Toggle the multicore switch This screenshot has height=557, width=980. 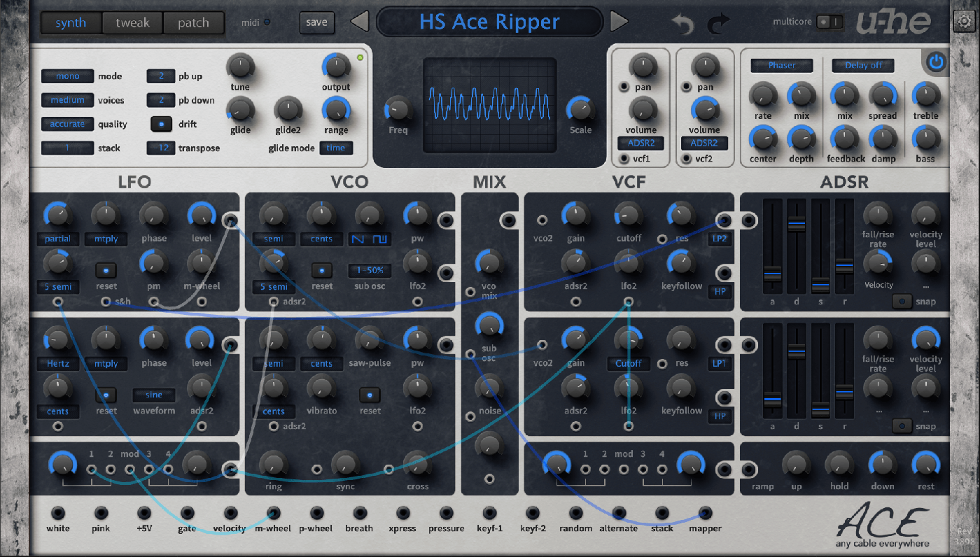tap(831, 22)
